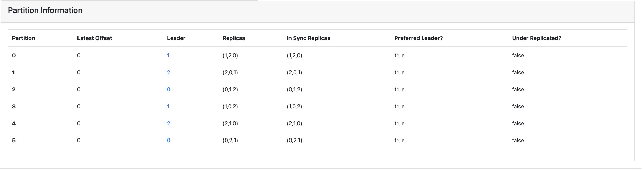Open leader broker 0 link for partition 2

point(168,89)
